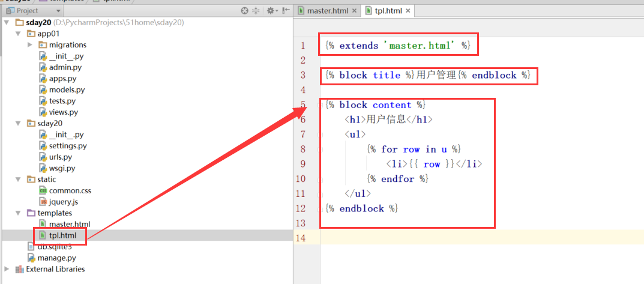This screenshot has height=284, width=644.
Task: Fold the block content code region
Action: point(320,105)
